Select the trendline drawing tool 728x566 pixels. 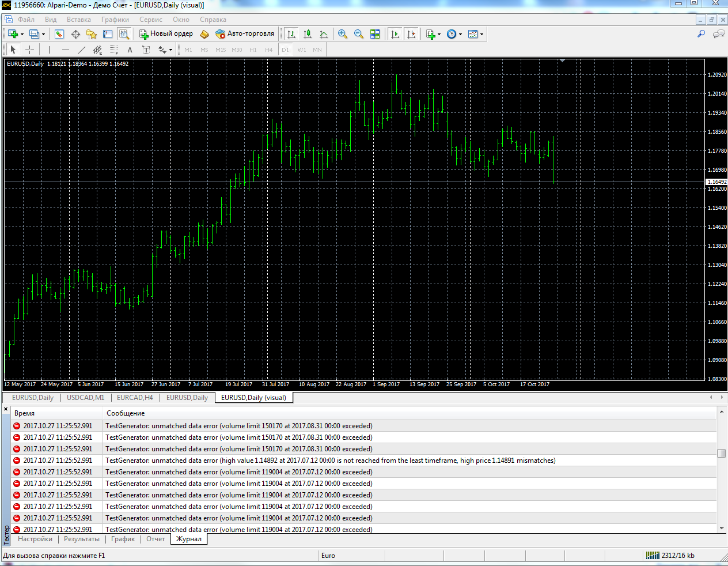[x=81, y=50]
